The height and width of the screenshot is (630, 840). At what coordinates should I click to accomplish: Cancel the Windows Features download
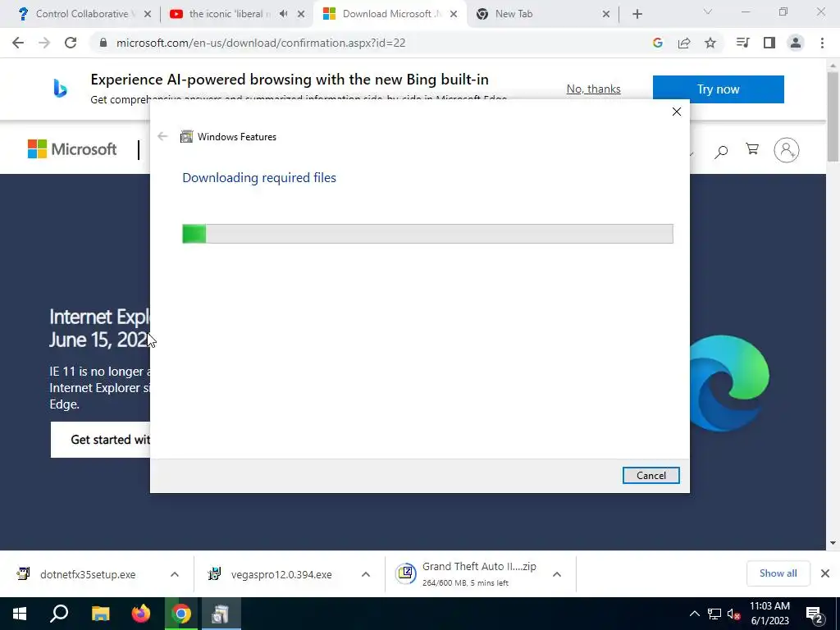pos(651,475)
